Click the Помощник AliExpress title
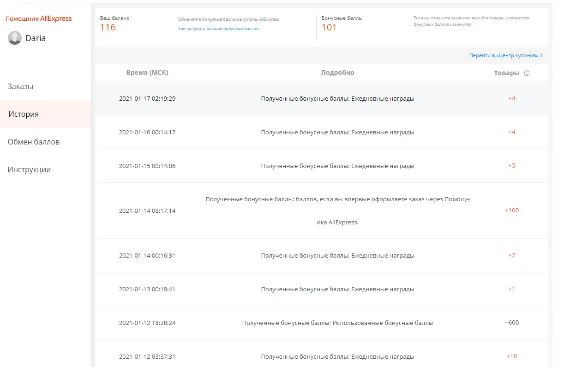The height and width of the screenshot is (367, 588). (x=39, y=19)
